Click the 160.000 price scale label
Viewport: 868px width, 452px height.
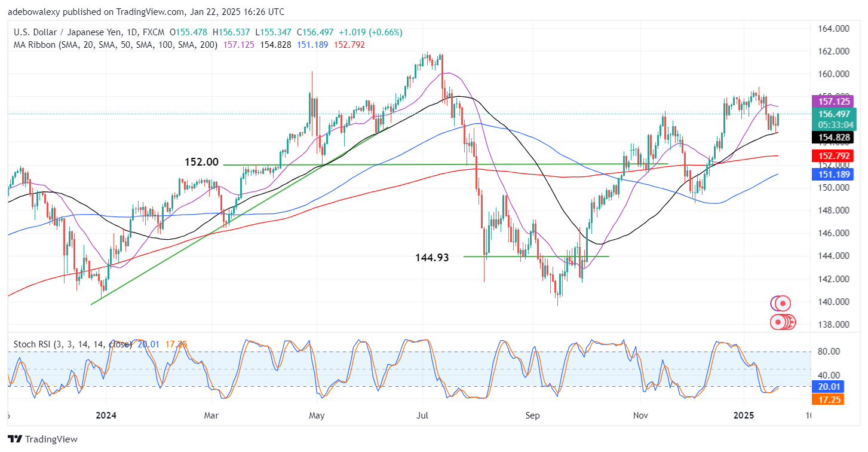tap(835, 74)
